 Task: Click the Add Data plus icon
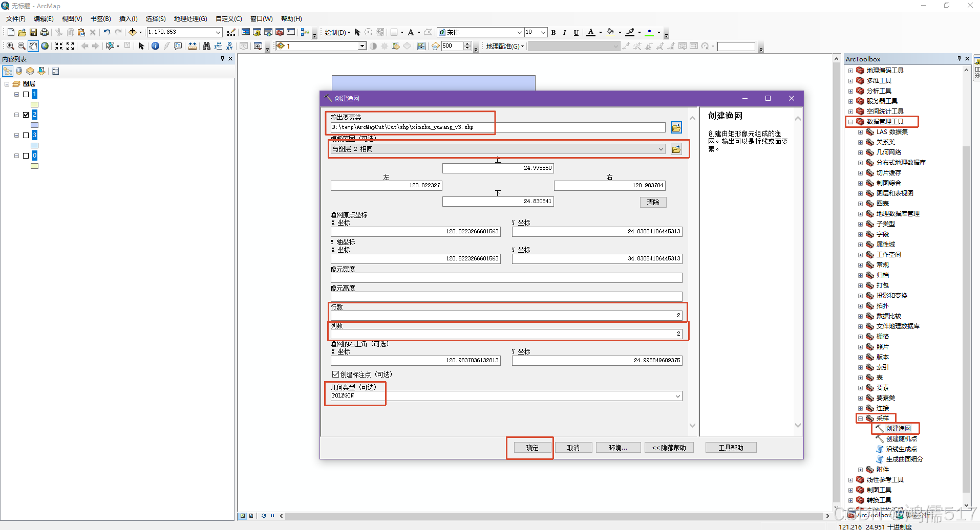coord(133,32)
